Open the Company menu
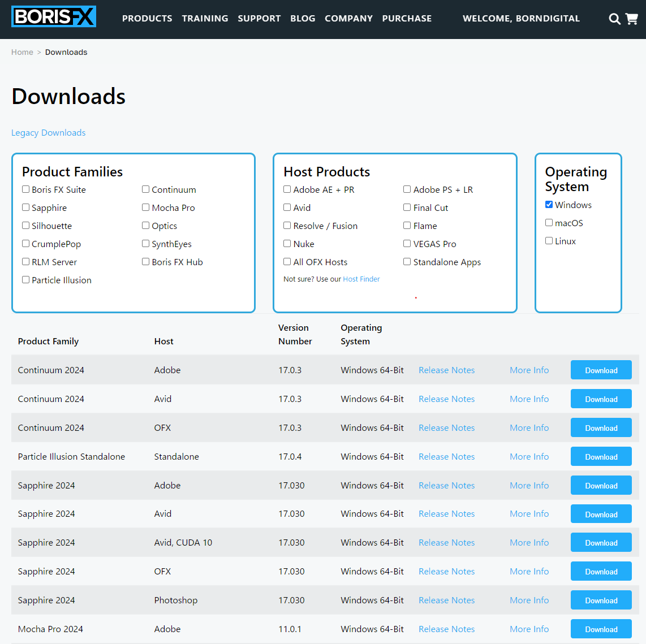646x644 pixels. 348,19
